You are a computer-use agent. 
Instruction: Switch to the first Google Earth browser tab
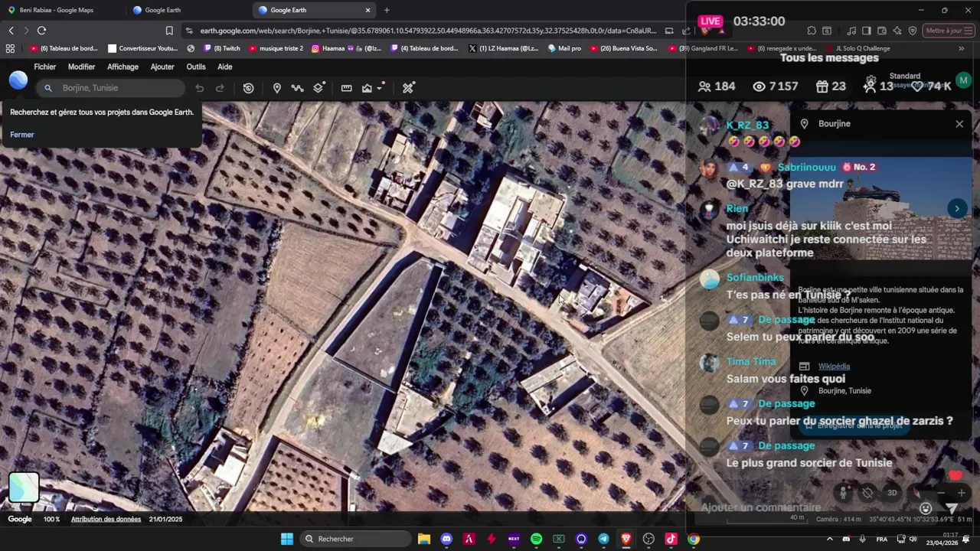click(185, 10)
